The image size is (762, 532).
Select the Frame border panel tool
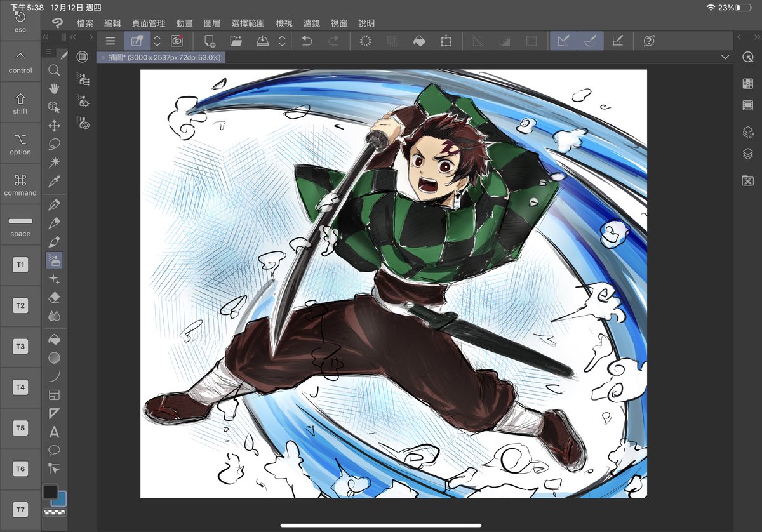point(55,395)
